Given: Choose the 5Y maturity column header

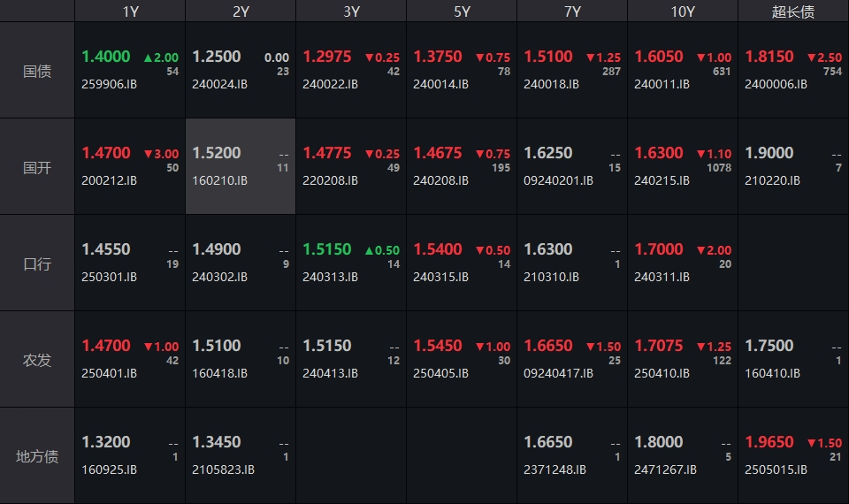Looking at the screenshot, I should pyautogui.click(x=462, y=11).
